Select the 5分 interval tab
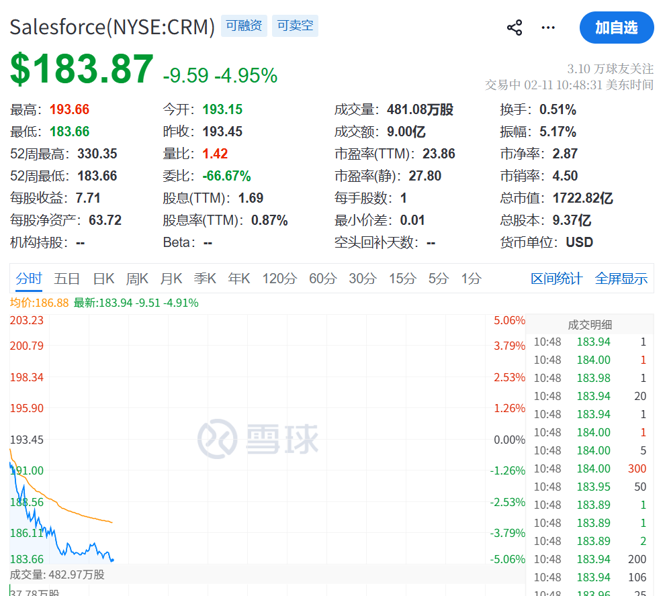This screenshot has height=596, width=667. pos(438,279)
